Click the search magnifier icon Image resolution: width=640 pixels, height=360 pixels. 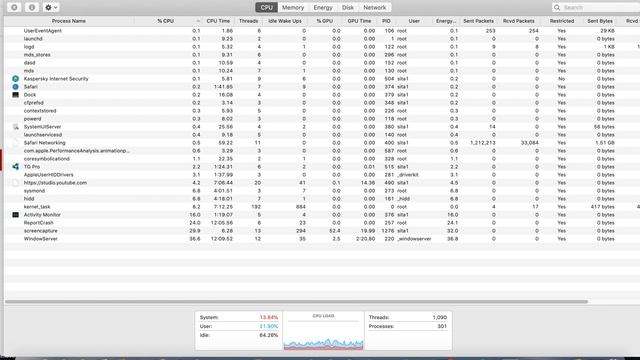(557, 7)
